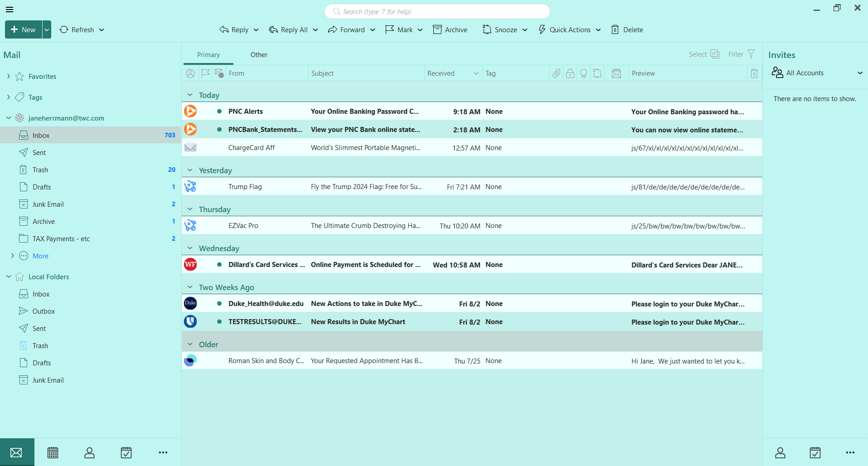Open the Inbox folder with 703 unread
Image resolution: width=868 pixels, height=466 pixels.
[91, 135]
